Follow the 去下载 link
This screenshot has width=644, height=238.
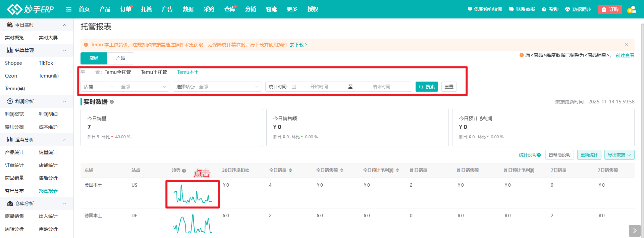298,45
